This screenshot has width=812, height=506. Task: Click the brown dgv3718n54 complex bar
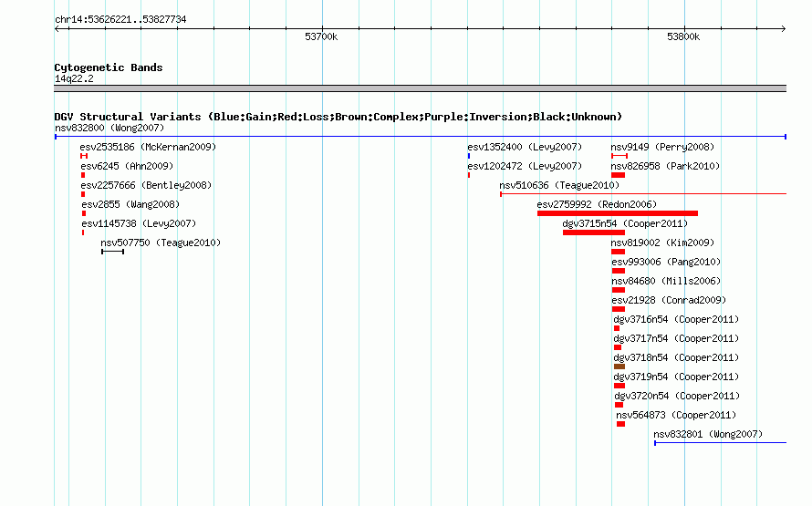click(619, 367)
